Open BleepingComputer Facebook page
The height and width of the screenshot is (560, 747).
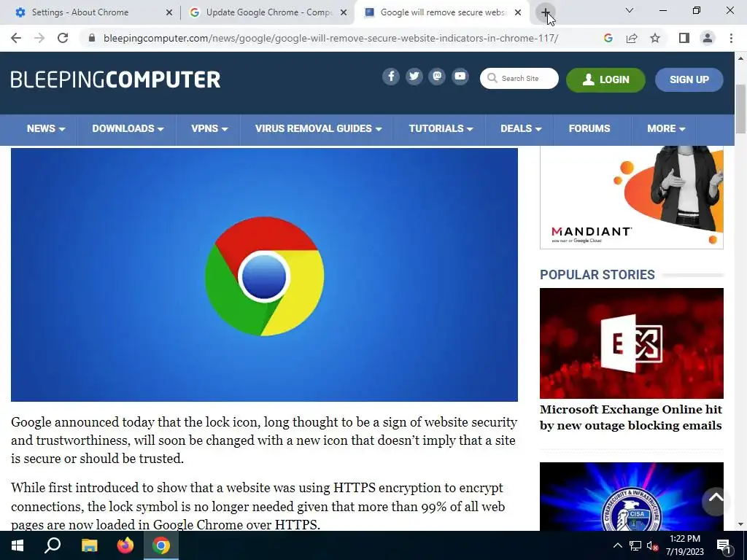click(x=391, y=76)
